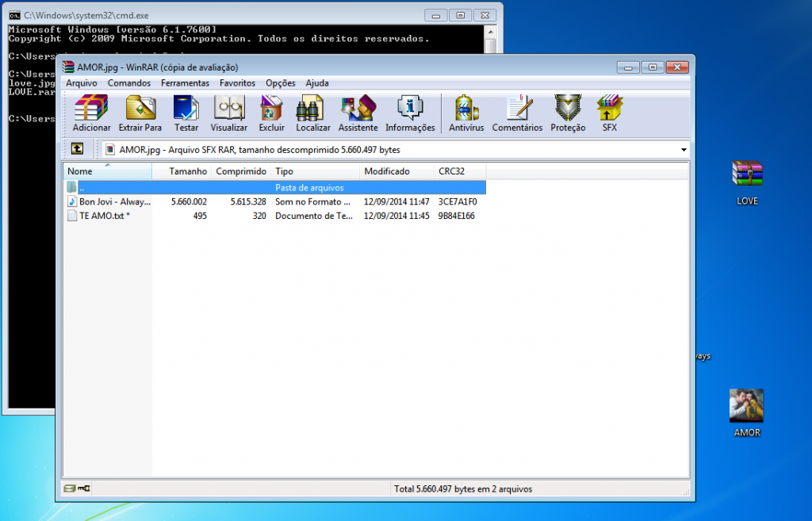Click the 320 compressed size value
Viewport: 812px width, 521px height.
coord(259,216)
